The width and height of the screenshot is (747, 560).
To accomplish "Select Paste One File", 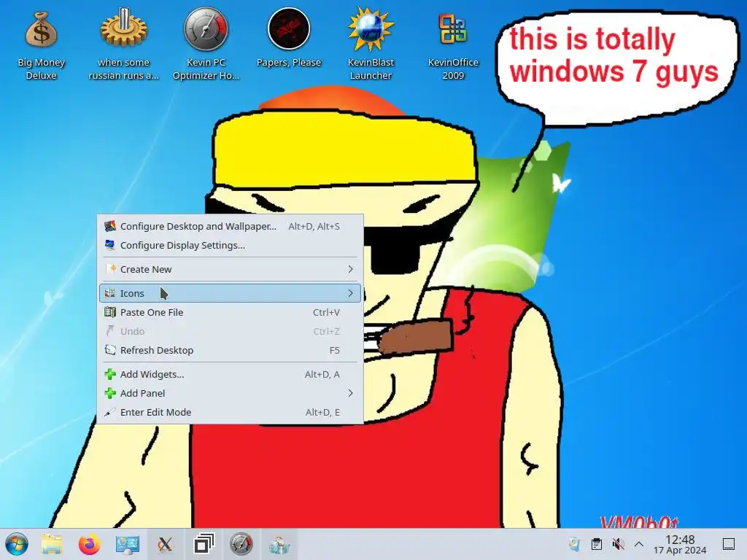I will pyautogui.click(x=230, y=312).
